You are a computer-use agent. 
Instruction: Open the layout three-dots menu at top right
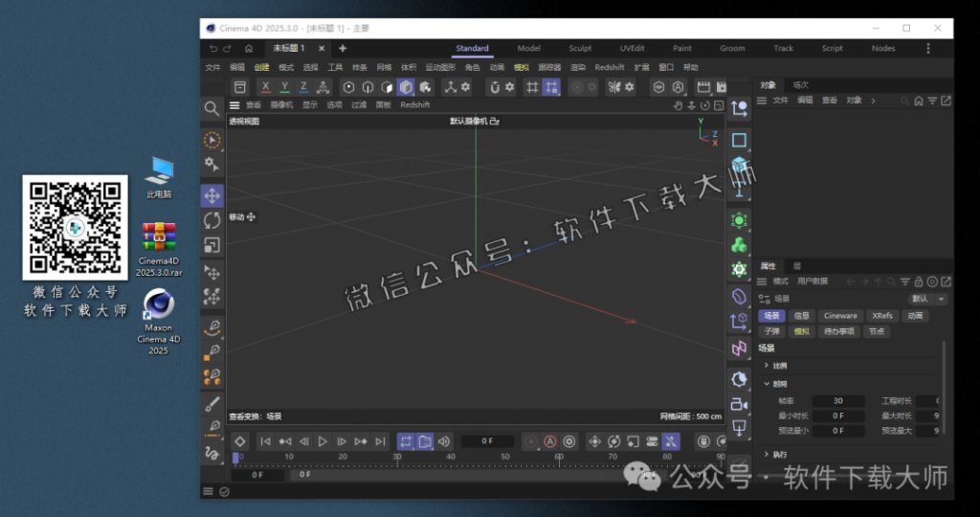click(x=928, y=48)
